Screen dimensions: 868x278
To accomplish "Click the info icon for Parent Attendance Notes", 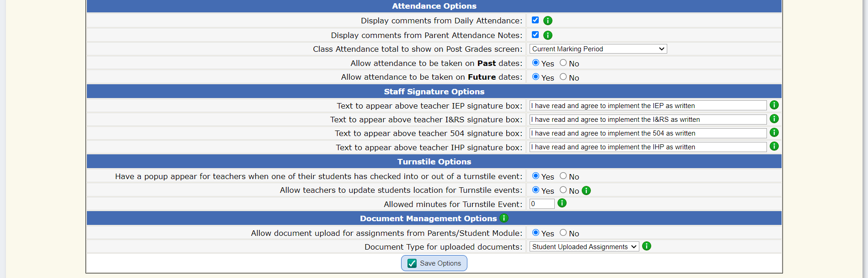I will pos(547,35).
